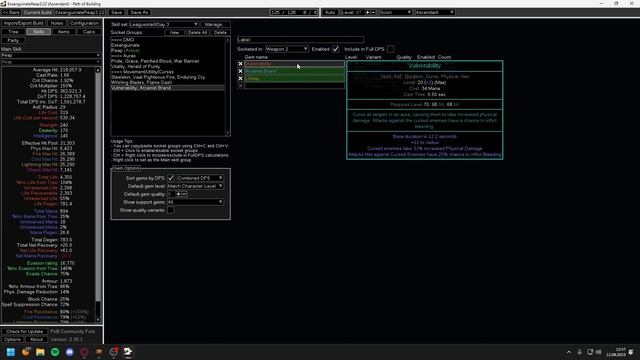This screenshot has width=640, height=360.
Task: Click Check for Update button
Action: pyautogui.click(x=24, y=331)
